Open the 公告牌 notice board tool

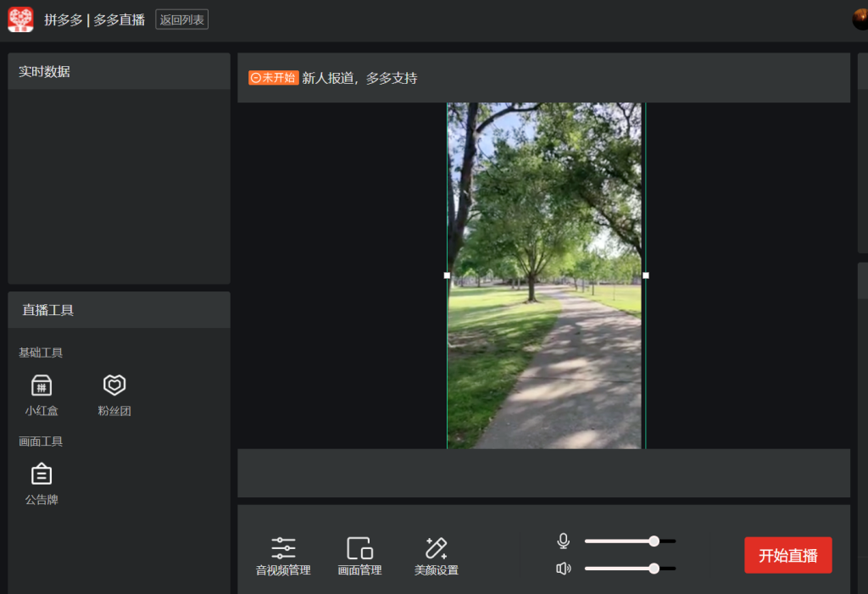pos(42,484)
